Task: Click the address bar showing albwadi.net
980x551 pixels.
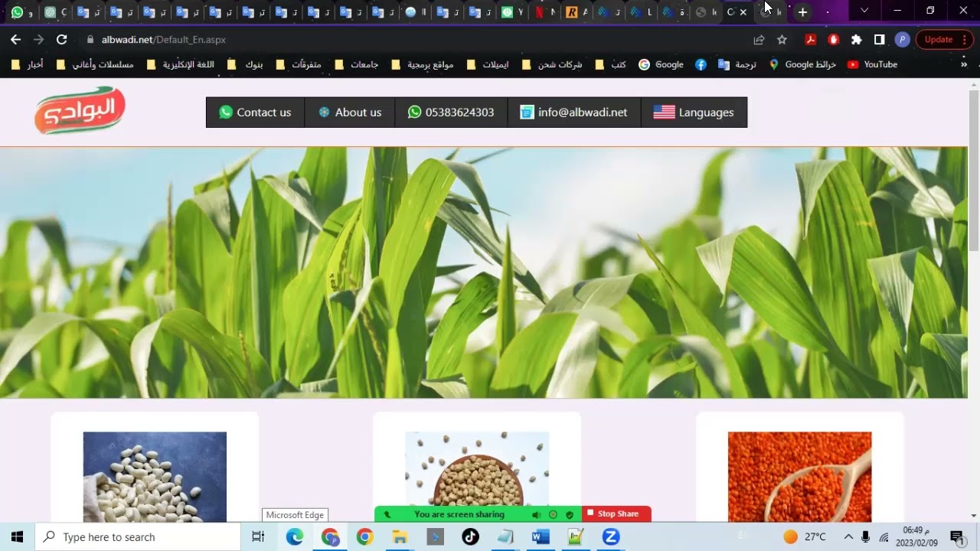Action: [x=413, y=39]
